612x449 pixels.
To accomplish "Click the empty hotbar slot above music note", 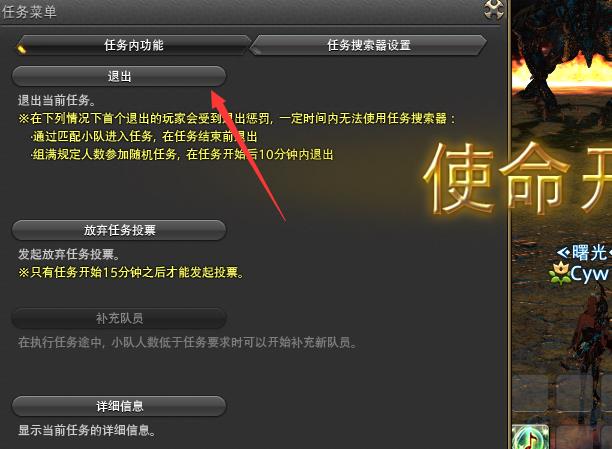I will tap(530, 394).
